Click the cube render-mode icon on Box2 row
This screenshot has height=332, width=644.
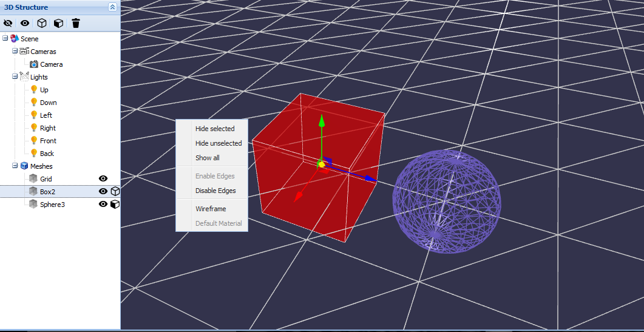115,191
